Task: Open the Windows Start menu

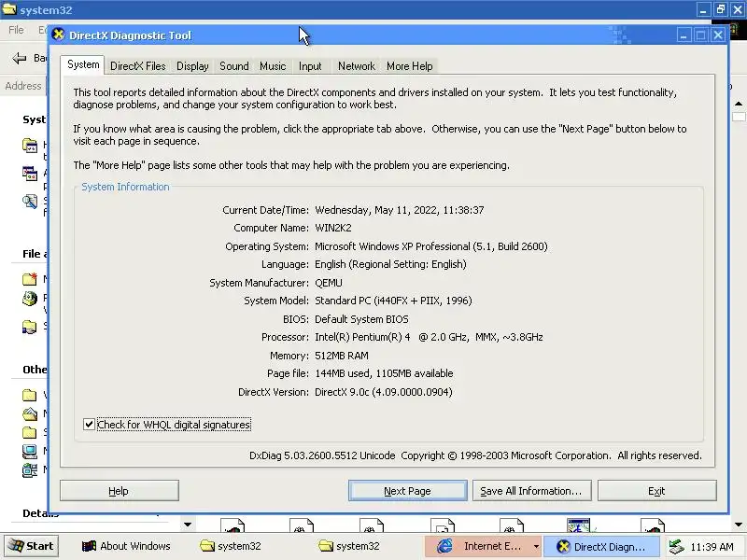Action: click(32, 546)
